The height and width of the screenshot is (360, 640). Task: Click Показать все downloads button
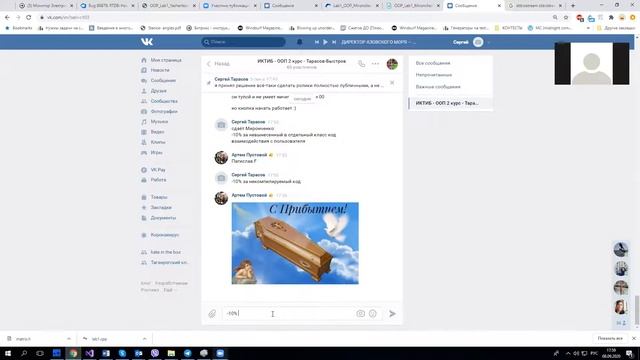[610, 338]
